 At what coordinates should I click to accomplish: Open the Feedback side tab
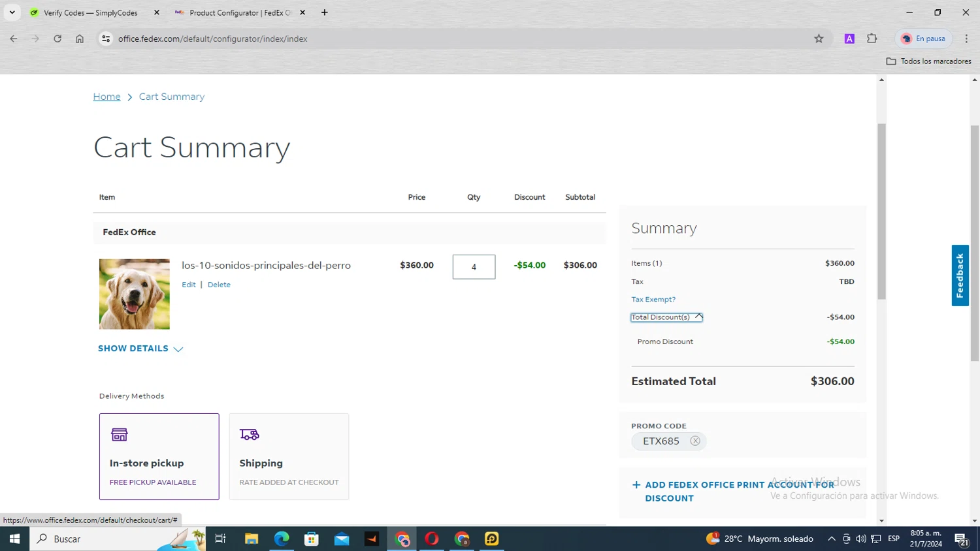(960, 275)
